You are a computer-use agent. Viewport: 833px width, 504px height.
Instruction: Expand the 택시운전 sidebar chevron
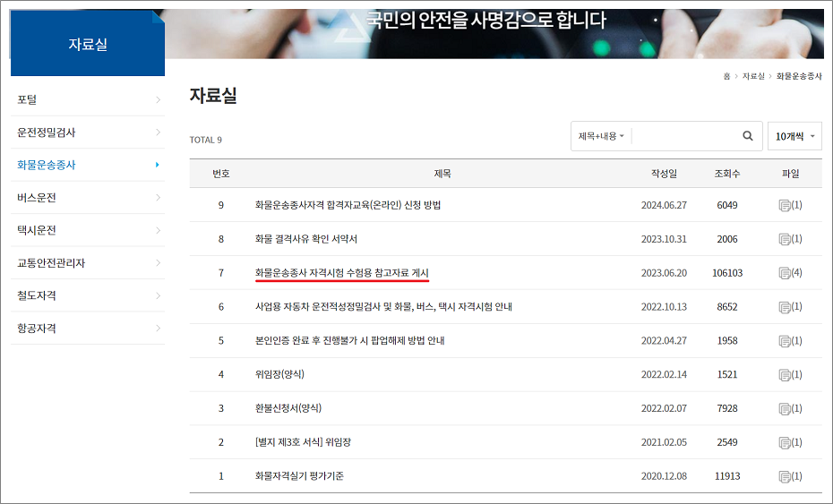tap(158, 230)
